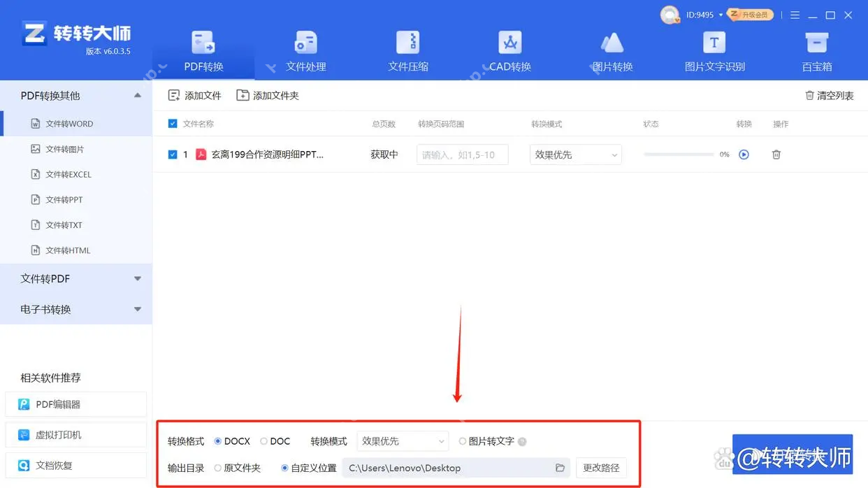Open the 转换模式 dropdown at bottom
This screenshot has height=488, width=868.
point(403,441)
